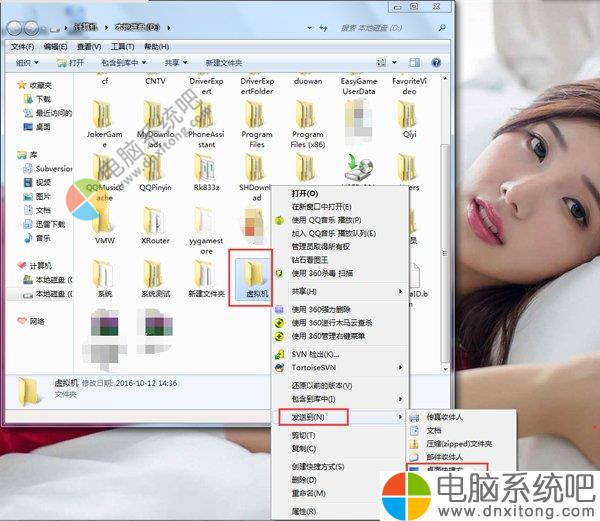This screenshot has height=521, width=600.
Task: Choose 属性(R) in context menu
Action: pos(327,511)
